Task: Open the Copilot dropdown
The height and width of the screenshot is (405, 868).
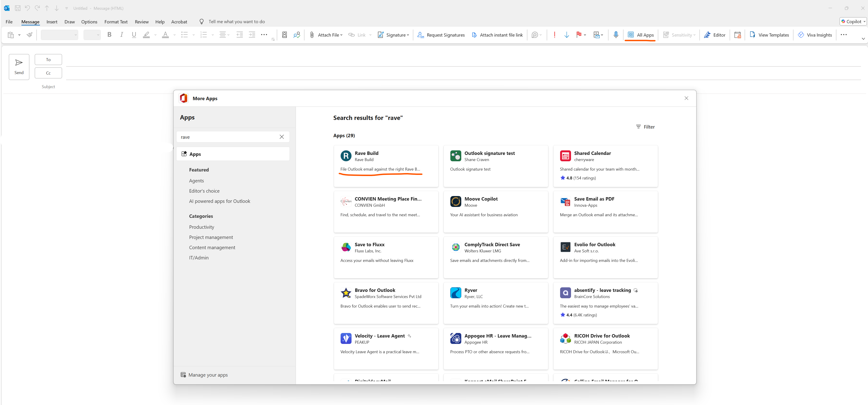Action: point(853,22)
